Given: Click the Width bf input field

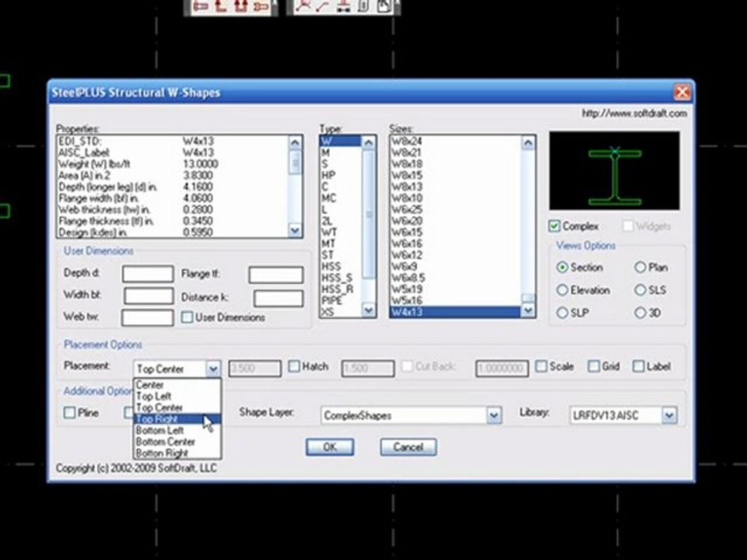Looking at the screenshot, I should point(149,296).
